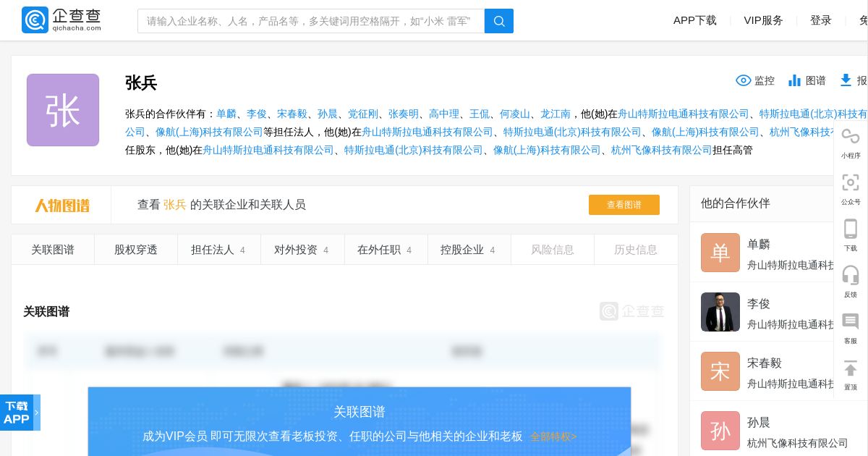This screenshot has height=456, width=868.
Task: Click the 反馈 headset icon
Action: click(x=851, y=275)
